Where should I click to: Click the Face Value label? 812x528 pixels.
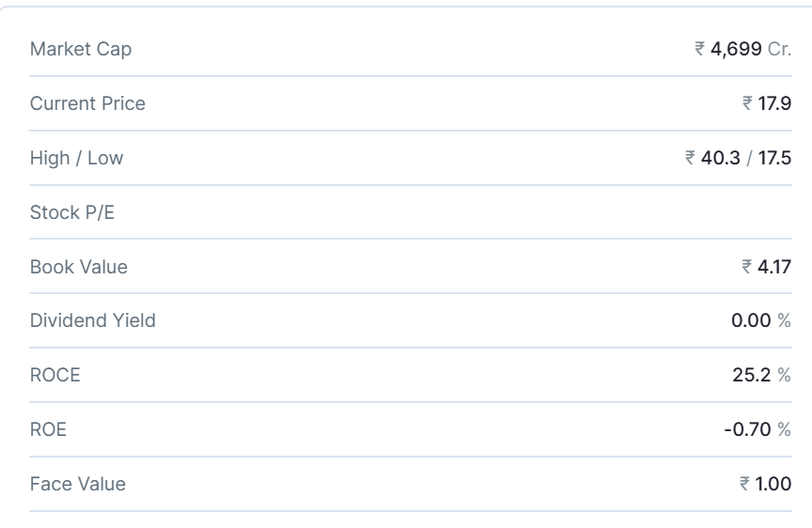pyautogui.click(x=78, y=485)
